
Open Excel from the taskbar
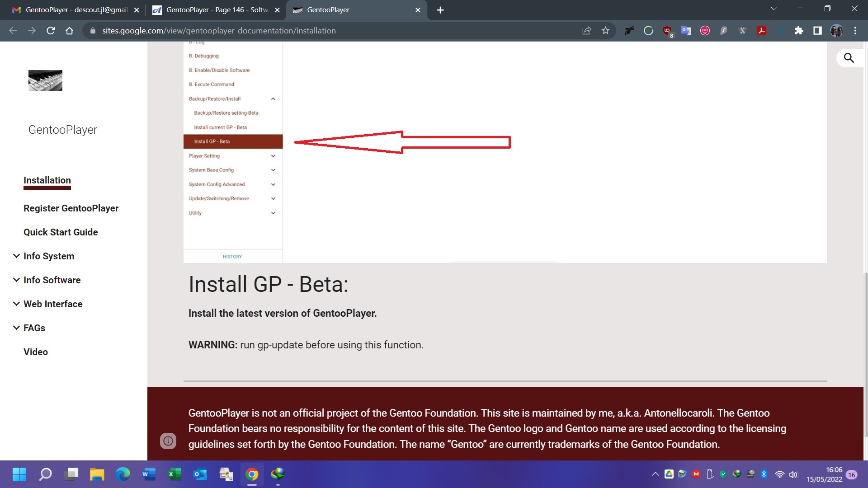[x=175, y=474]
